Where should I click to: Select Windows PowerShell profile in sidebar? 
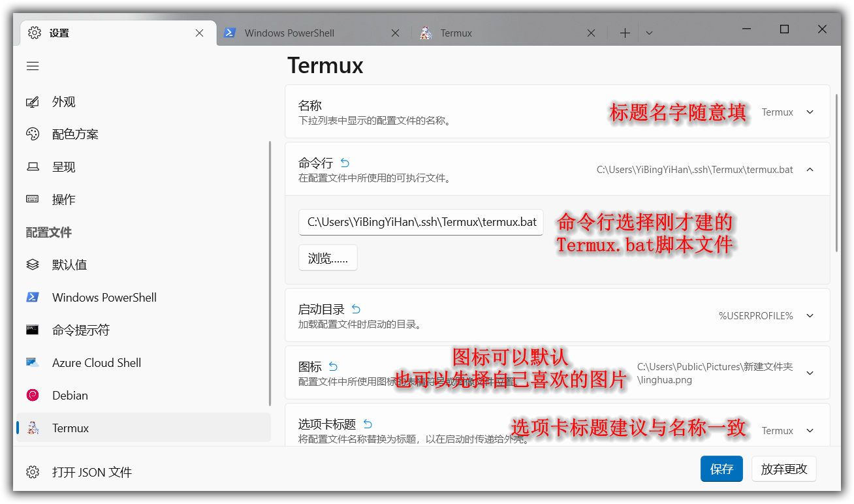[x=144, y=298]
